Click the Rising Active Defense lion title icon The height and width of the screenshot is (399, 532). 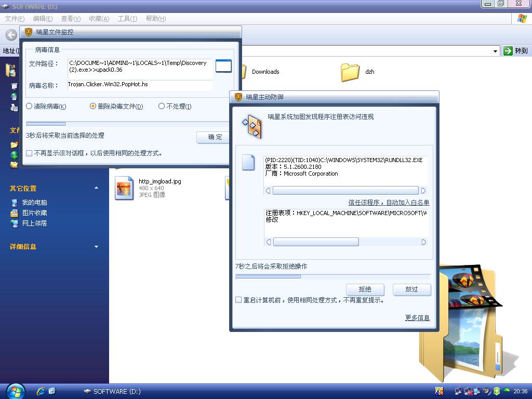click(238, 97)
